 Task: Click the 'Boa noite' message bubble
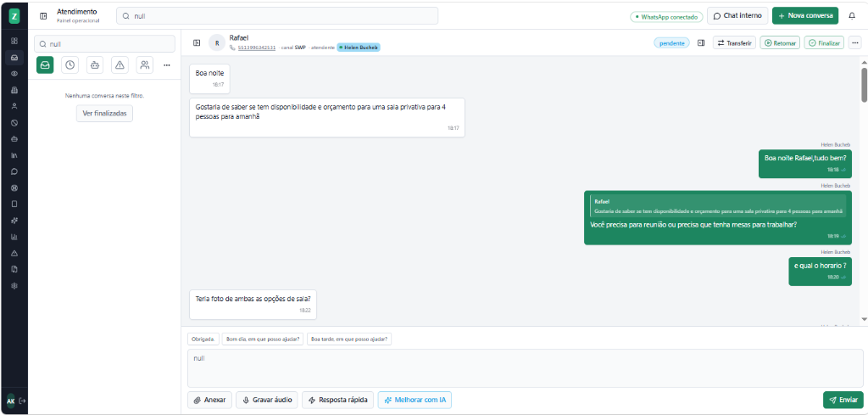(209, 78)
